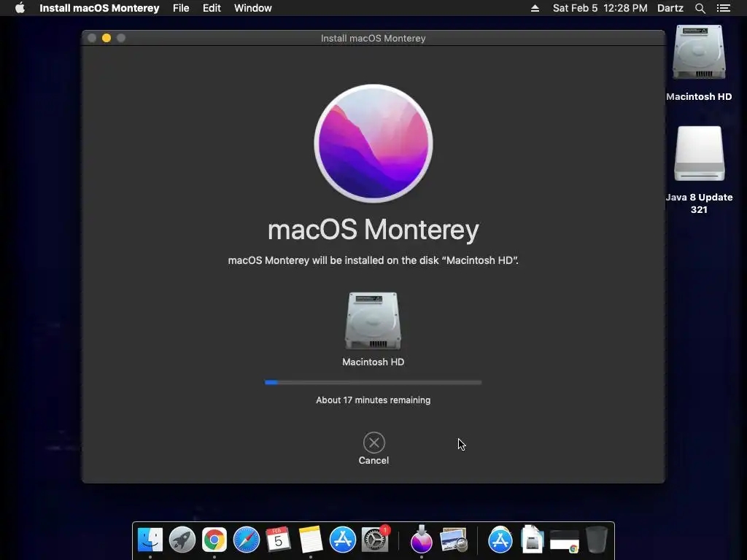Screen dimensions: 747x560
Task: Open the File menu
Action: click(x=181, y=8)
